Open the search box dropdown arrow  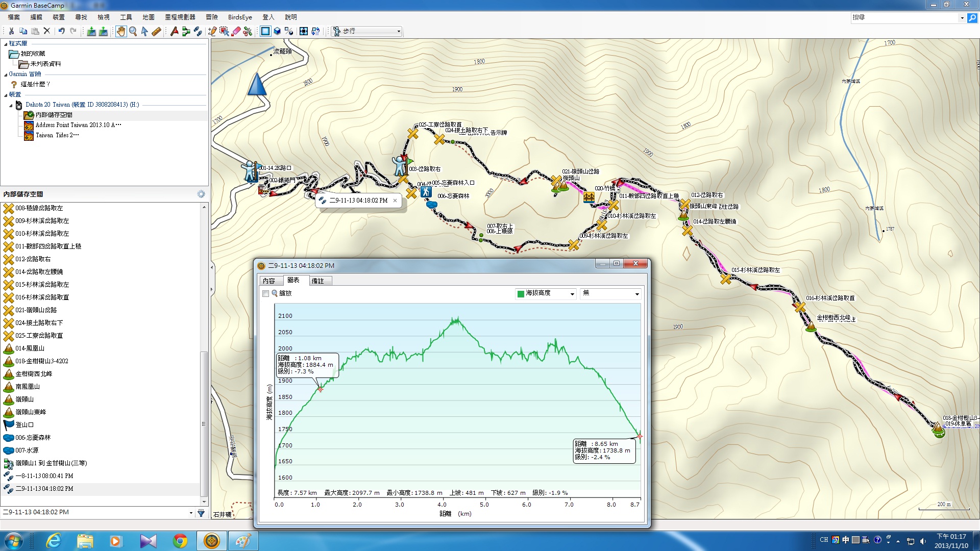(x=962, y=18)
